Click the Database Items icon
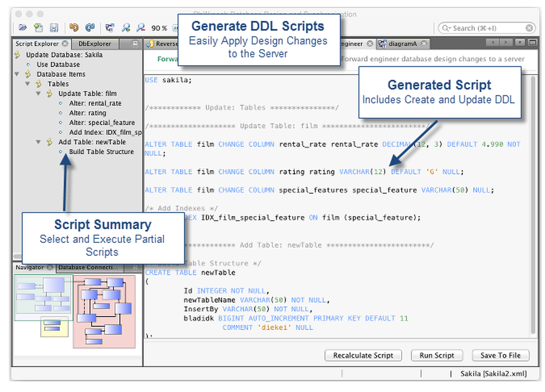Image resolution: width=545 pixels, height=392 pixels. [x=28, y=74]
